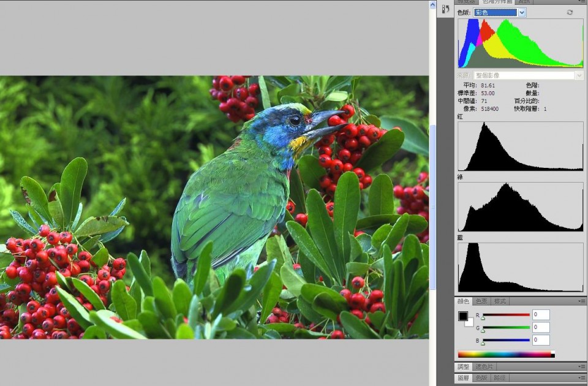The image size is (588, 386).
Task: Open the Layers panel flyout menu icon
Action: [x=581, y=378]
